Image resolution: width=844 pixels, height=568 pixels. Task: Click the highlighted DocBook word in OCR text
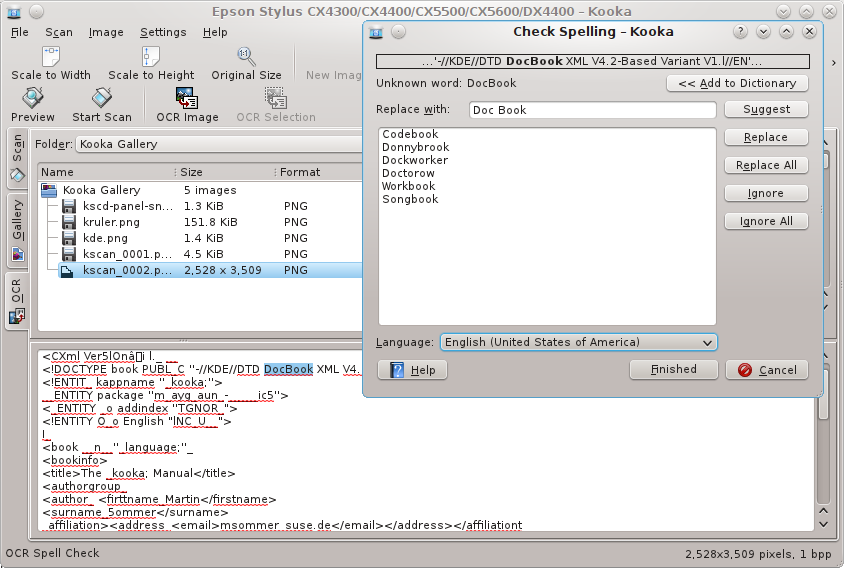point(289,369)
